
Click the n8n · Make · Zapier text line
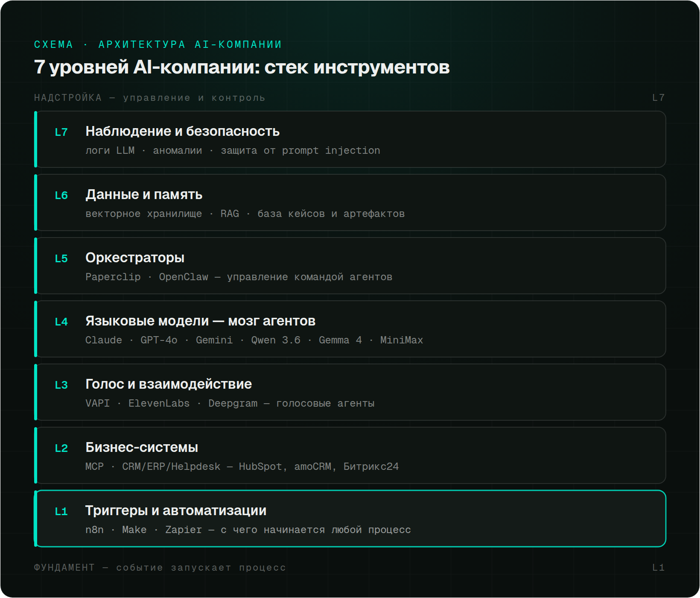point(248,530)
